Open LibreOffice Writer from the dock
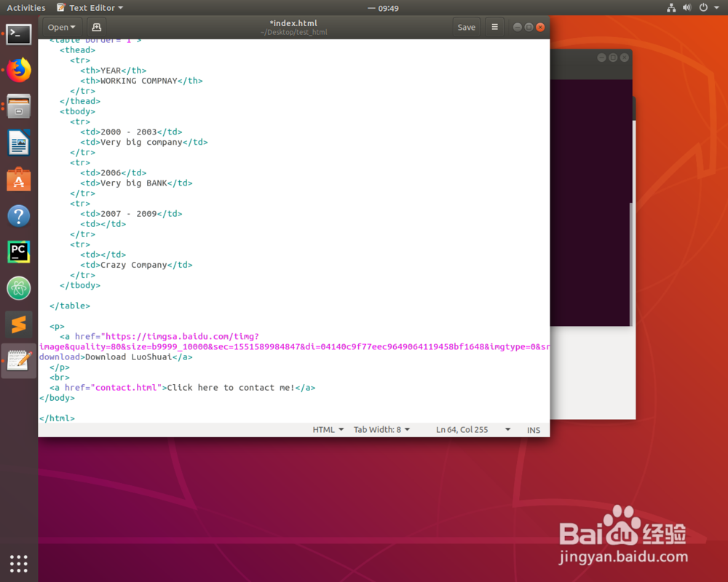 [19, 143]
